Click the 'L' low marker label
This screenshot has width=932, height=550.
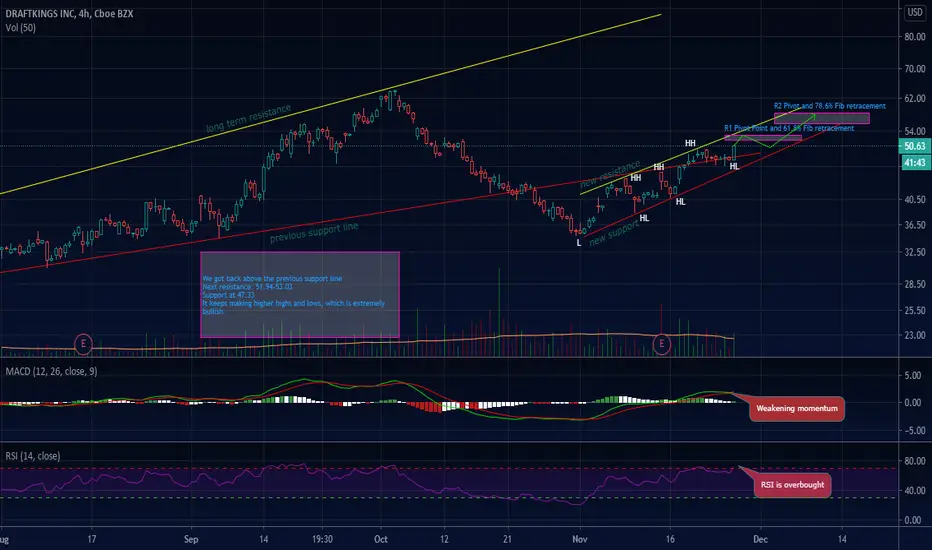pos(579,243)
